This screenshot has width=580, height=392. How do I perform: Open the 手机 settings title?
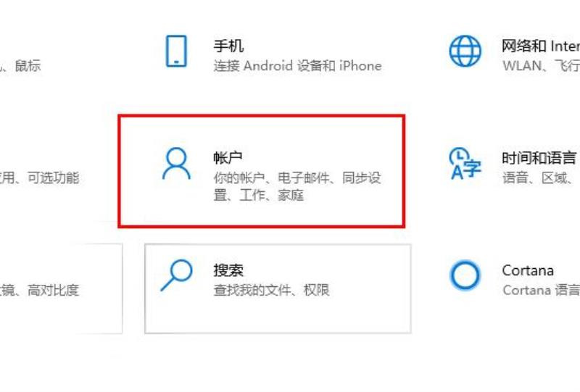coord(228,46)
